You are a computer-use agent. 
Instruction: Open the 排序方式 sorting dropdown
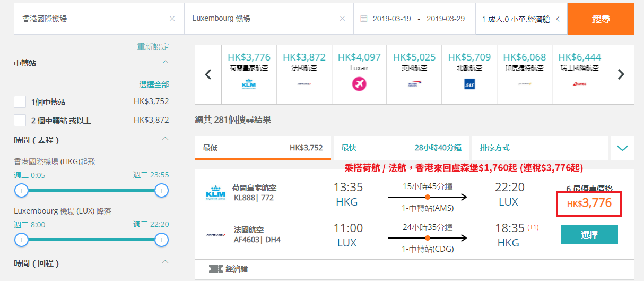pyautogui.click(x=540, y=148)
